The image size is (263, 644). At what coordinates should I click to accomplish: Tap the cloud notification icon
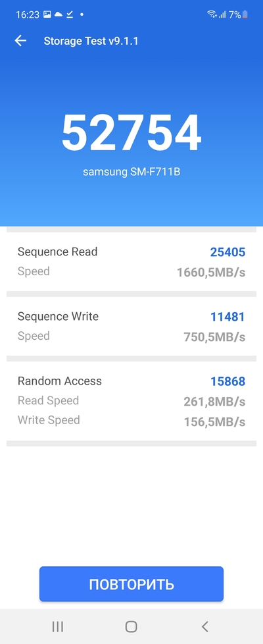pos(59,14)
